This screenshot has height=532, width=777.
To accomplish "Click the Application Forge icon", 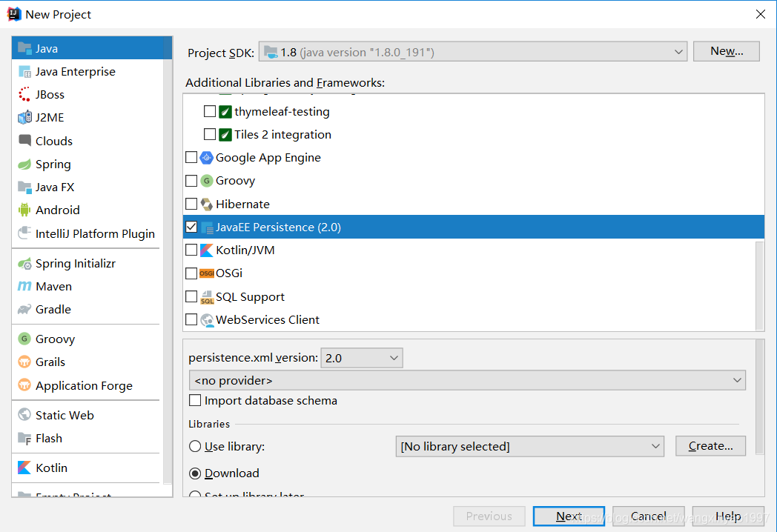I will click(x=24, y=385).
